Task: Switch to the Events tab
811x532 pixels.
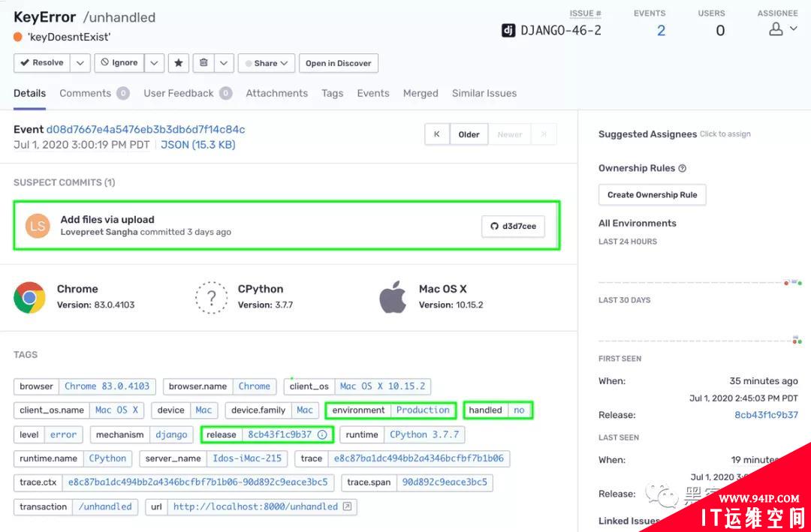Action: (x=373, y=94)
